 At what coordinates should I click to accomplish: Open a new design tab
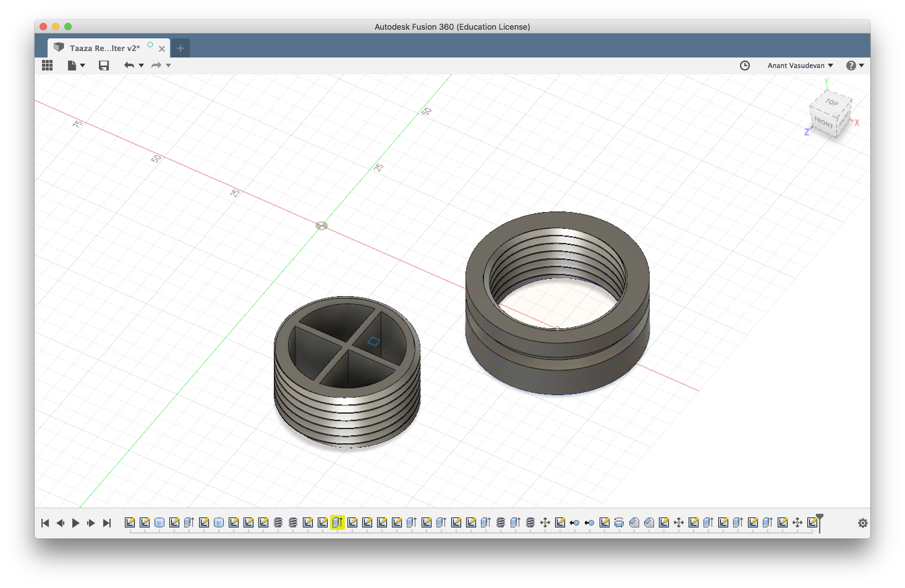[180, 48]
